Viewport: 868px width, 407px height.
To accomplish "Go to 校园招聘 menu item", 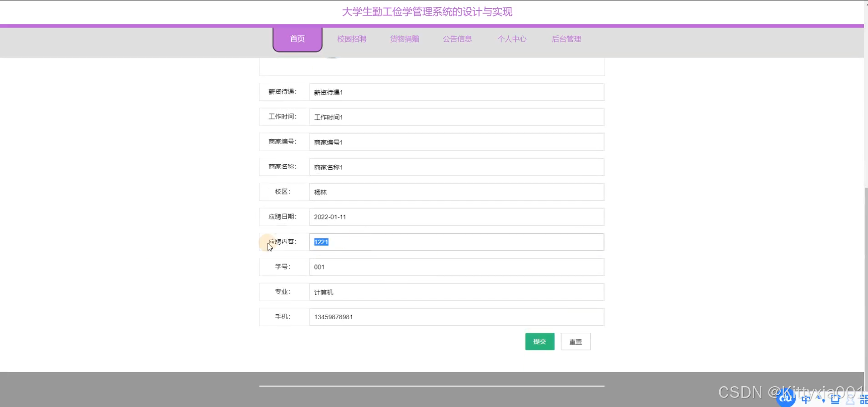I will [351, 39].
